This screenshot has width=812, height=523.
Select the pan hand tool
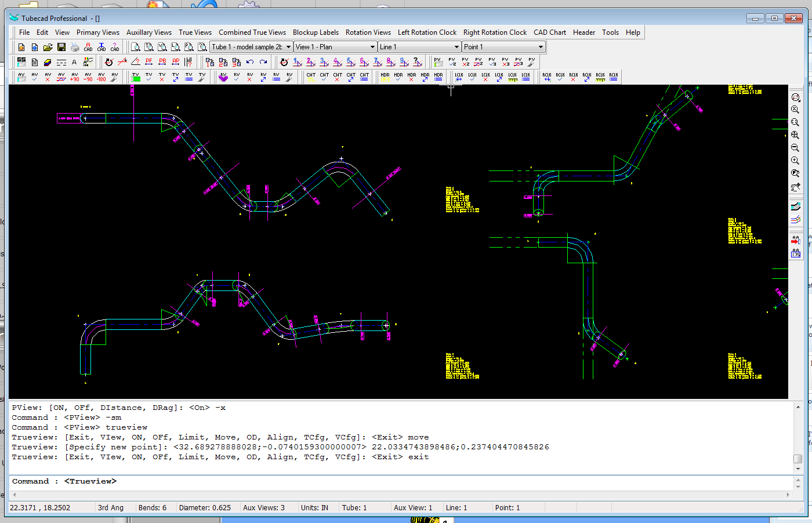(795, 187)
